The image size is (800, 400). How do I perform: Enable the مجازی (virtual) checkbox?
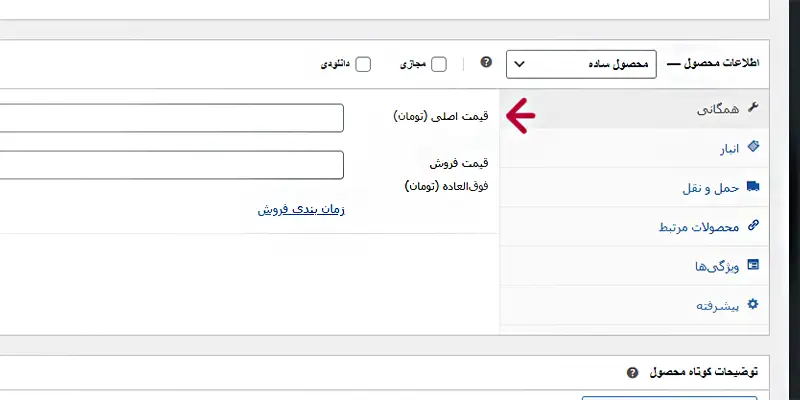pyautogui.click(x=439, y=64)
